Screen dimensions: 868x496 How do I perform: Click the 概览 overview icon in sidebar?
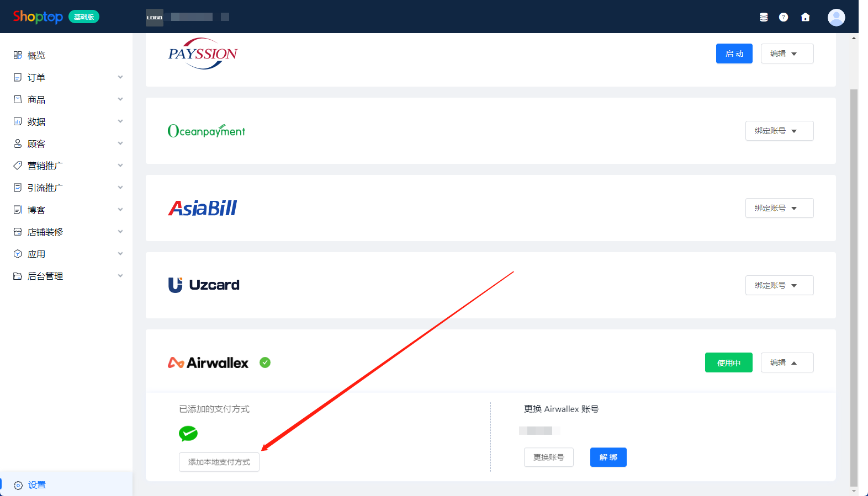18,55
